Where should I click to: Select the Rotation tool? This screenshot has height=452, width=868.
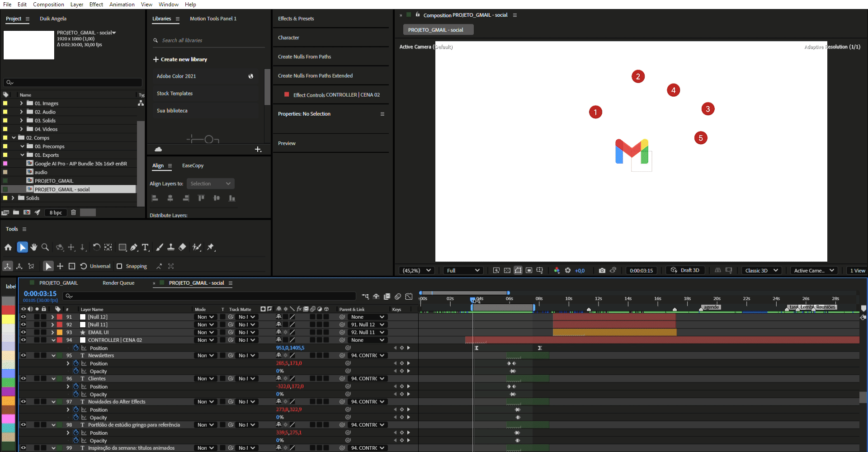[97, 247]
